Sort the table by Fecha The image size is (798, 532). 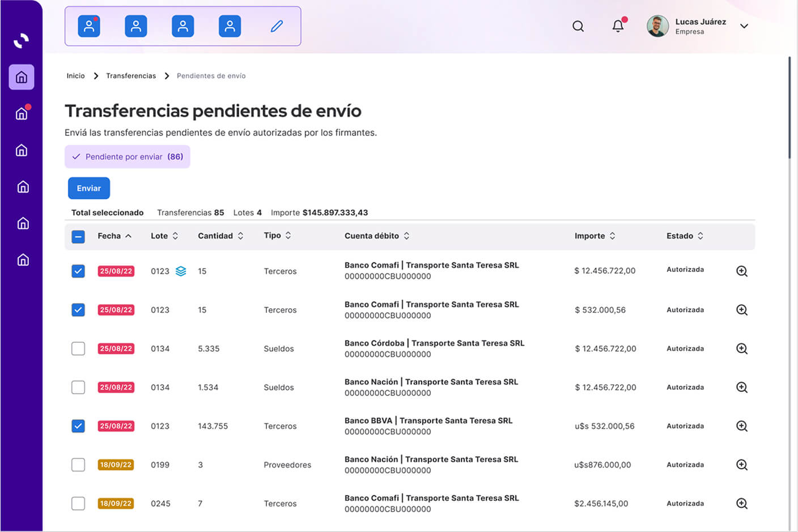coord(114,236)
